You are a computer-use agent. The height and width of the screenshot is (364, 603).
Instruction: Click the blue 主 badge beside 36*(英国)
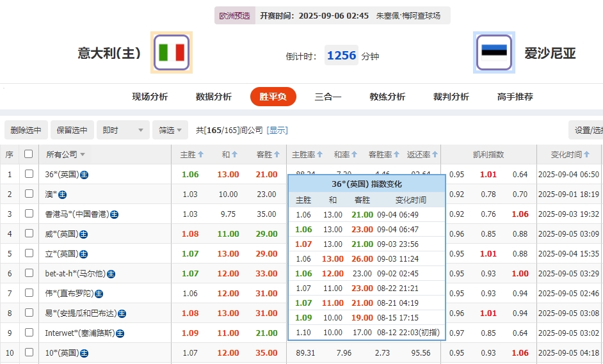click(x=84, y=175)
